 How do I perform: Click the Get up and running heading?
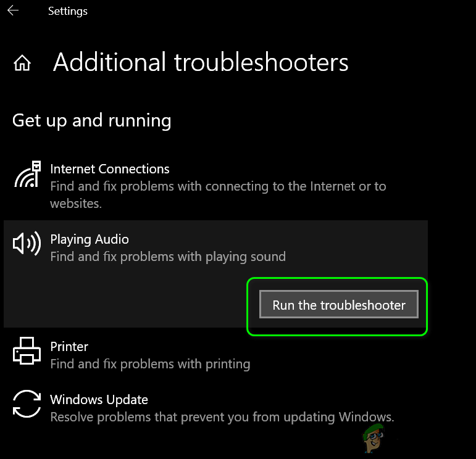tap(91, 121)
